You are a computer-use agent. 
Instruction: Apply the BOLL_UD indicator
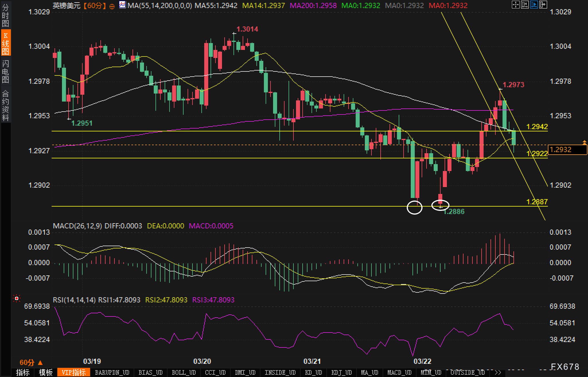[x=184, y=372]
